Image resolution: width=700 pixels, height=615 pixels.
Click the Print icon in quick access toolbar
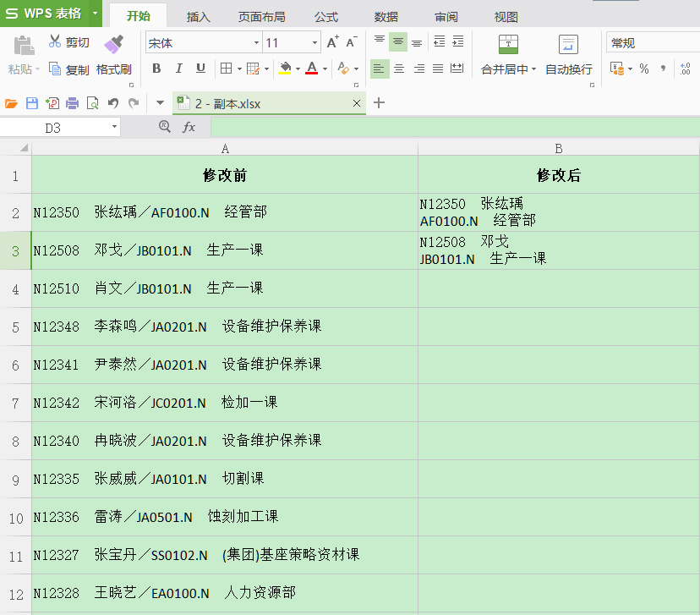72,103
